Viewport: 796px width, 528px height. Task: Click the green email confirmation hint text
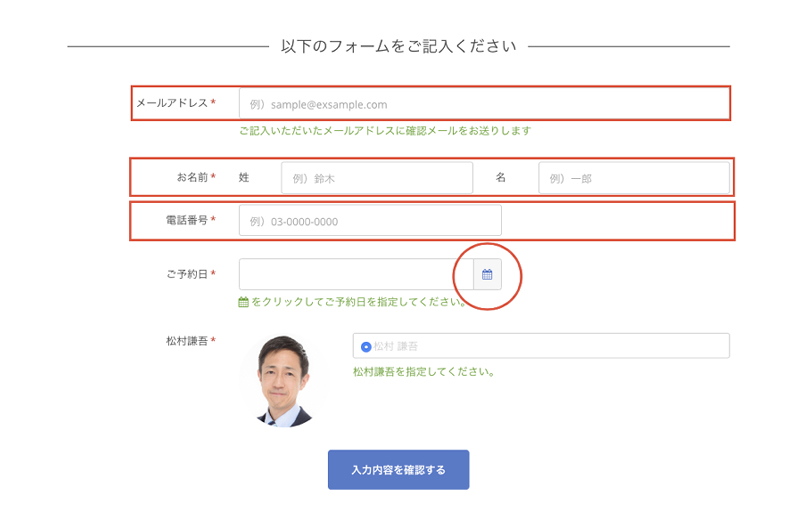coord(385,131)
